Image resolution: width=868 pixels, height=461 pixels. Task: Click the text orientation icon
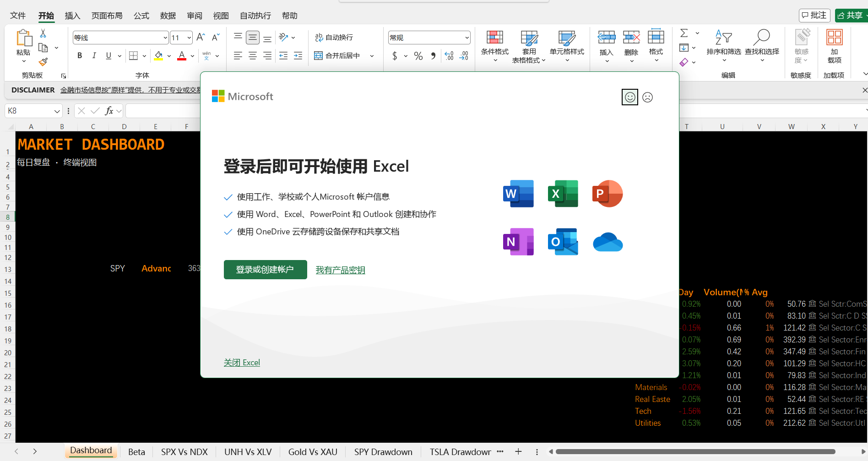tap(283, 37)
